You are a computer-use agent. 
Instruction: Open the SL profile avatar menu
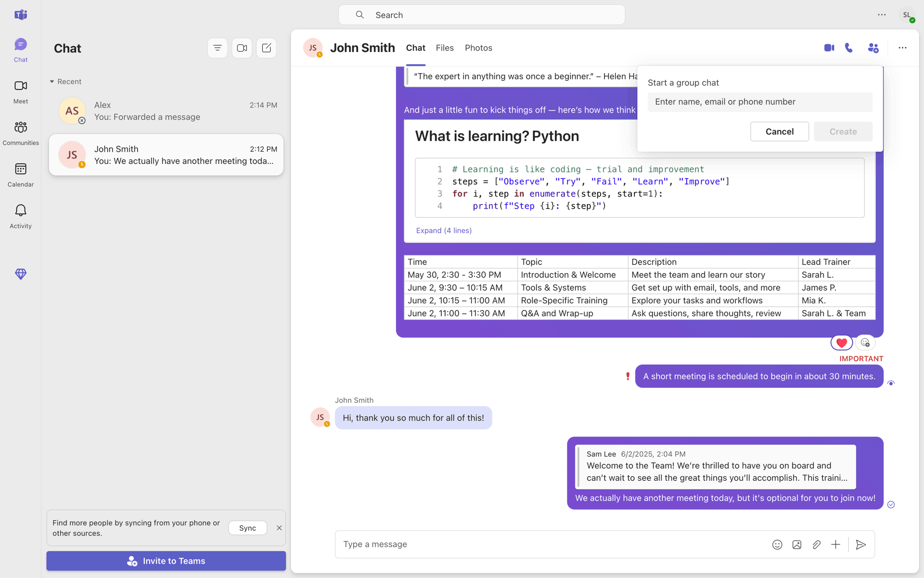pos(907,15)
